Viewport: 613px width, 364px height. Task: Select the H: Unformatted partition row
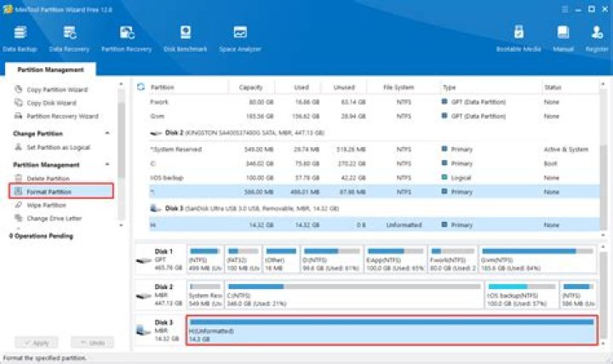point(374,225)
